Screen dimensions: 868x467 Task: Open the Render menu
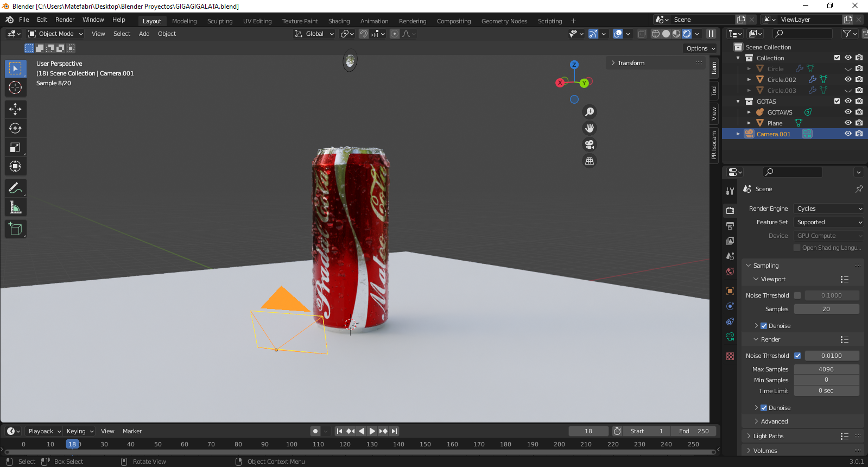coord(65,20)
